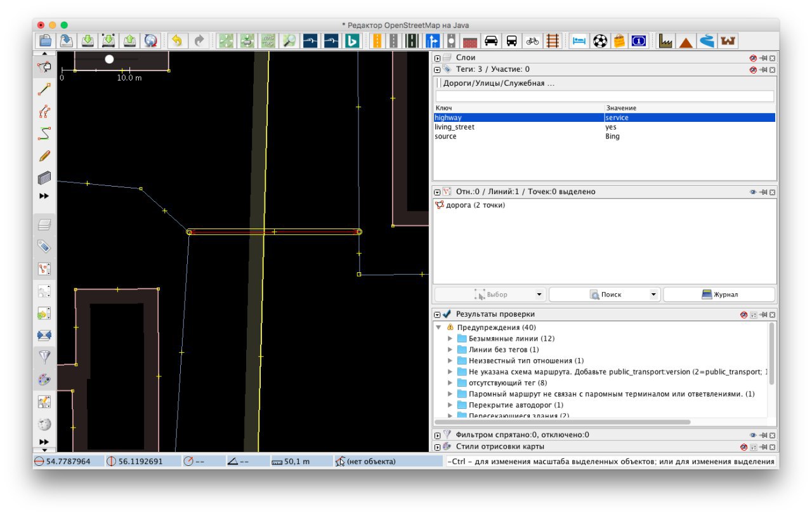Click the magnifier search icon in toolbar
This screenshot has width=812, height=516.
click(x=289, y=41)
